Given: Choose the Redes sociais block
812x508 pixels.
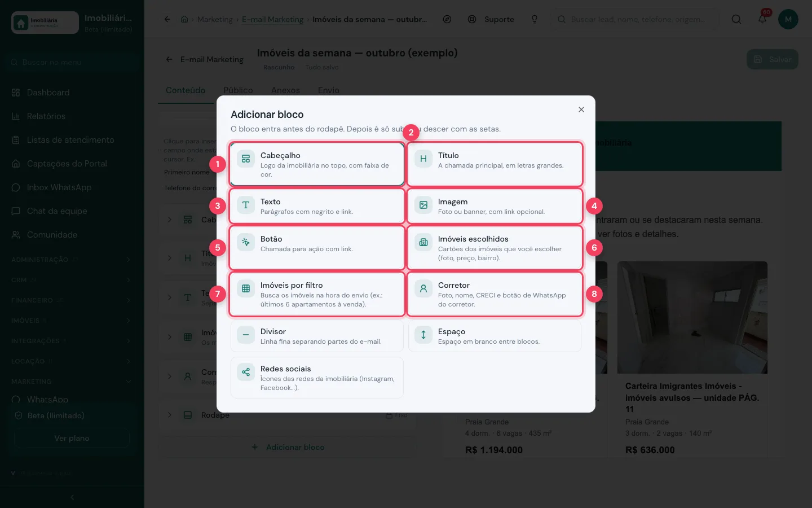Looking at the screenshot, I should pyautogui.click(x=317, y=378).
